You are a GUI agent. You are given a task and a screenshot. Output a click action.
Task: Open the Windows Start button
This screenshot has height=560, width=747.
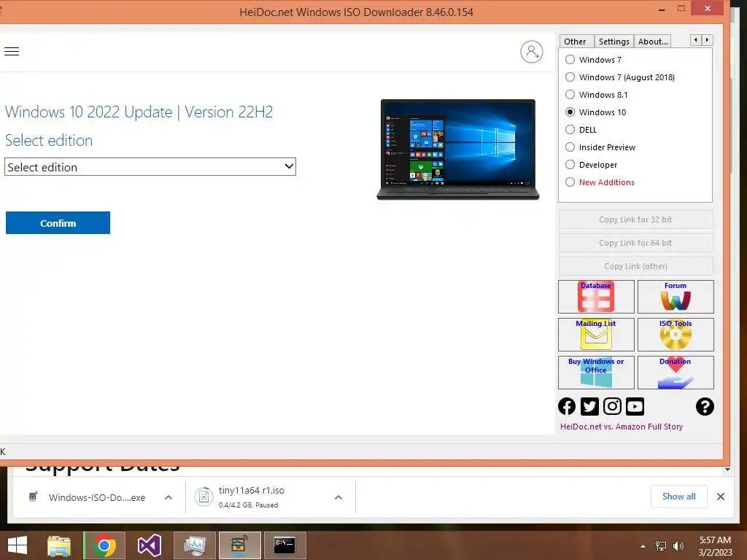pos(18,545)
